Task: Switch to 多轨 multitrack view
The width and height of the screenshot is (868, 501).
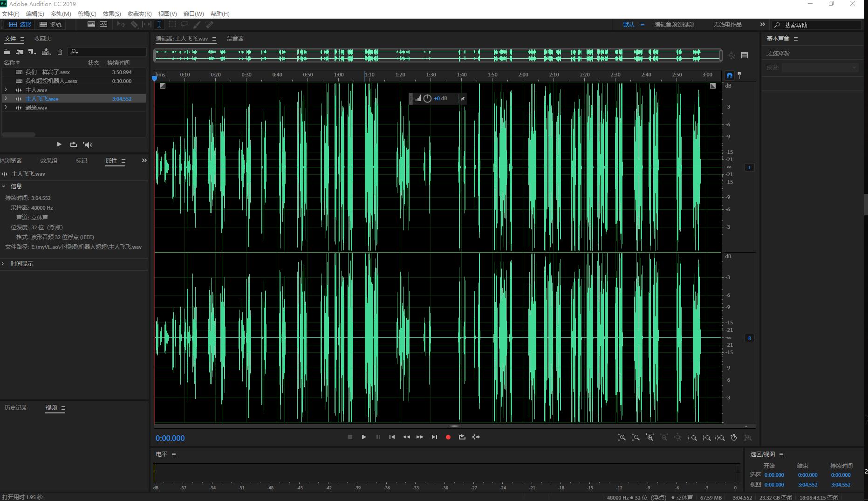Action: 51,24
